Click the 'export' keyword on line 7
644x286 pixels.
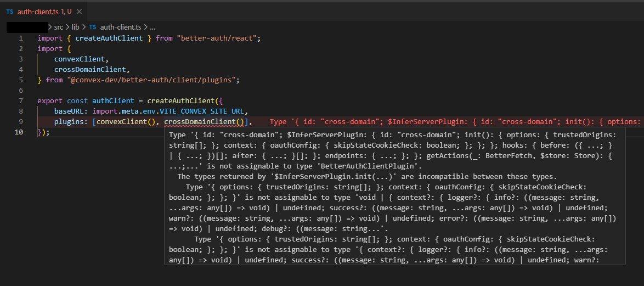[50, 100]
